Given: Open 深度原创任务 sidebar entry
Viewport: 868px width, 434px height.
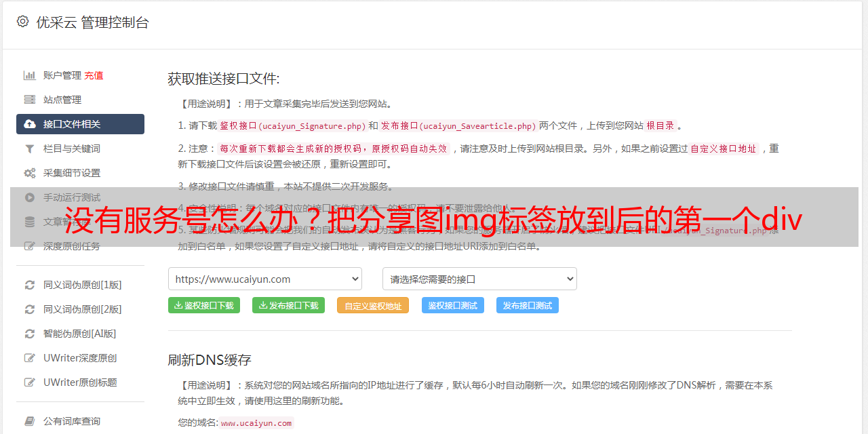Looking at the screenshot, I should [71, 246].
